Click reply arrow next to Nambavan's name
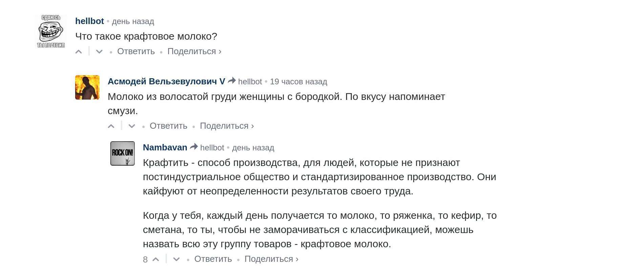Screen dimensions: 644x273 (x=194, y=147)
